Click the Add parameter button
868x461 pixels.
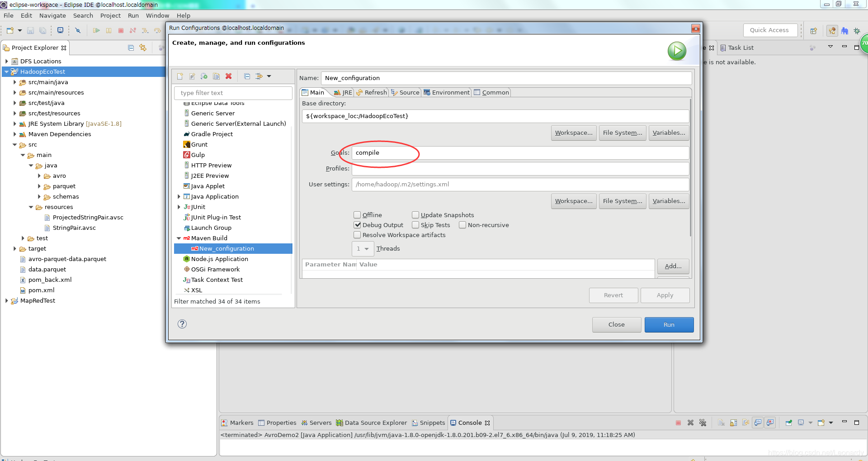tap(673, 266)
